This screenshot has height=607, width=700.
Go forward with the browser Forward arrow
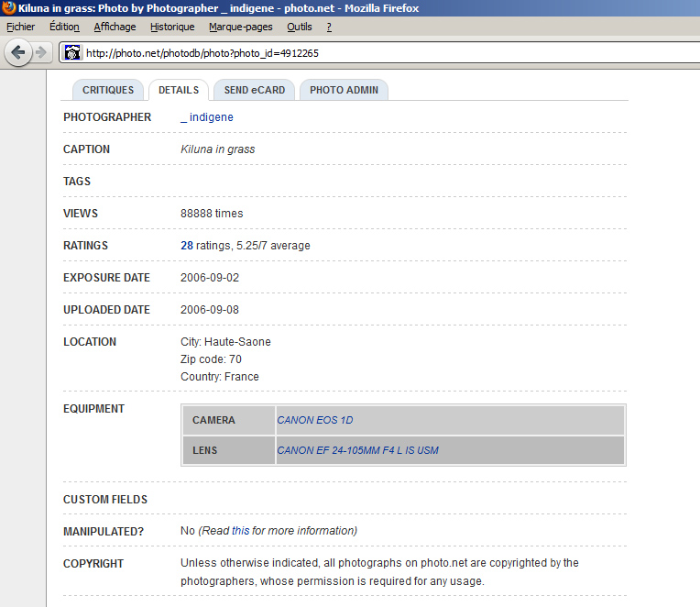(x=41, y=52)
